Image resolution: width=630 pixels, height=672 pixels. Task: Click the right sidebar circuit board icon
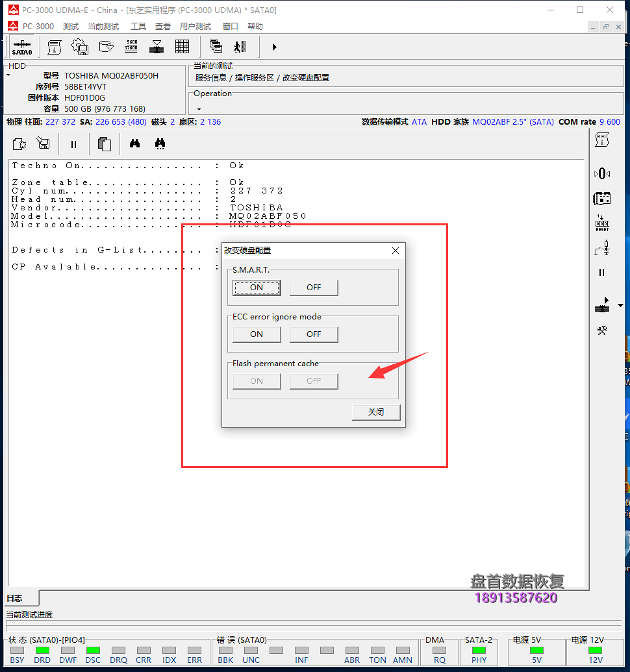(x=601, y=199)
